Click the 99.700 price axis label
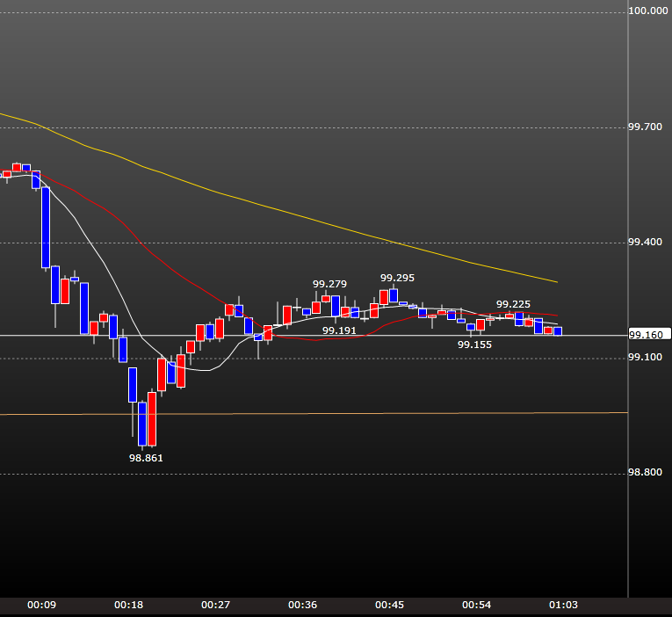This screenshot has width=672, height=617. [645, 127]
